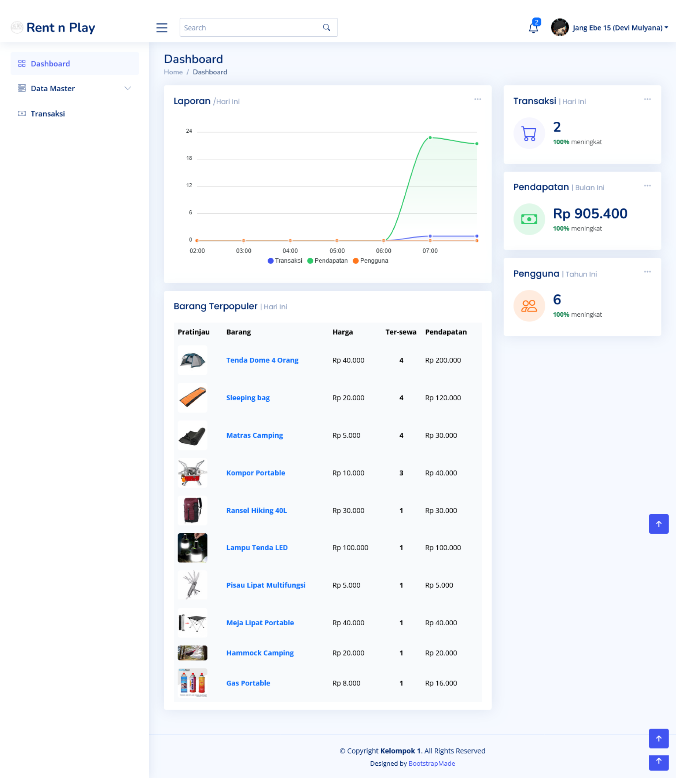Click the money icon in Pendapatan card

(529, 219)
